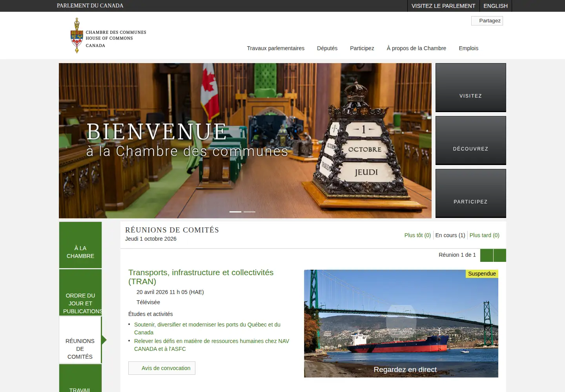This screenshot has width=565, height=392.
Task: Click the 'Télévisée' label
Action: (148, 302)
